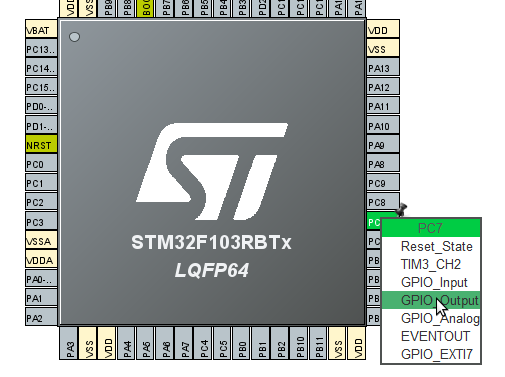Viewport: 505px width, 377px height.
Task: Select pin PC14
Action: click(x=41, y=68)
